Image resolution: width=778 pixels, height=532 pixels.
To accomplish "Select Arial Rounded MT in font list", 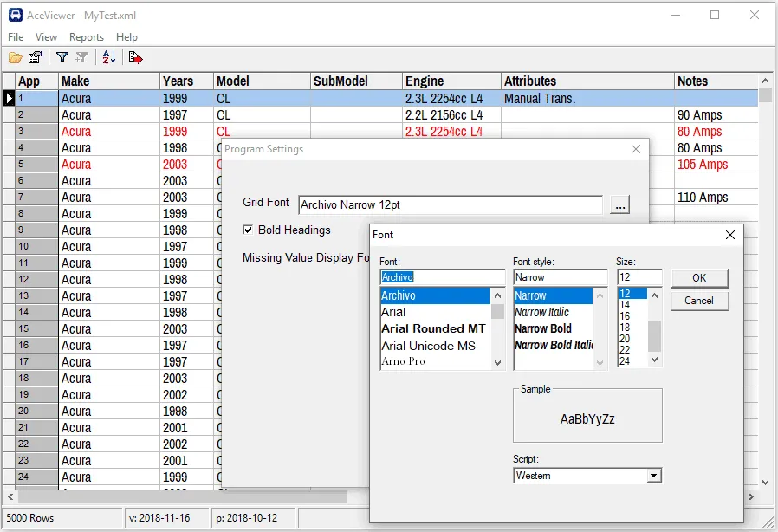I will [433, 328].
